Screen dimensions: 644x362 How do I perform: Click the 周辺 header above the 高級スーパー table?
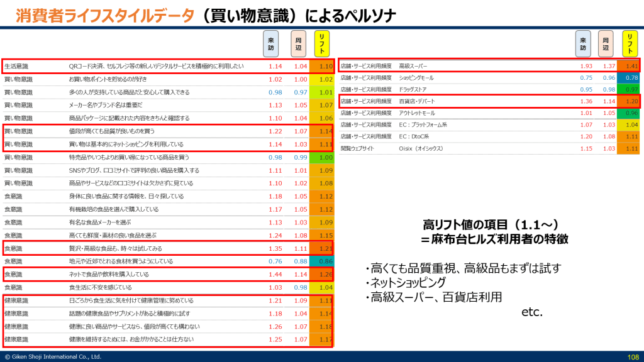606,44
